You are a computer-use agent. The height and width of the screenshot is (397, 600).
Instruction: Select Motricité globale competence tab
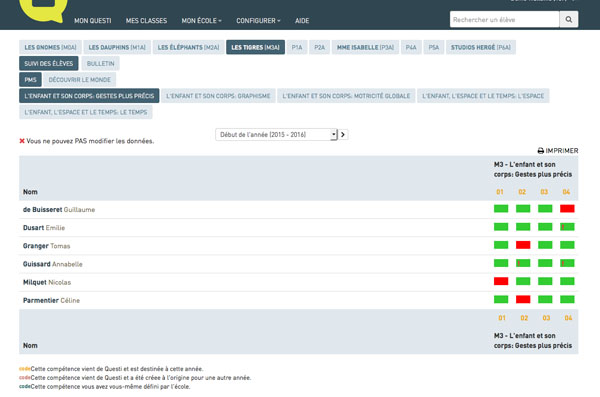[x=346, y=96]
